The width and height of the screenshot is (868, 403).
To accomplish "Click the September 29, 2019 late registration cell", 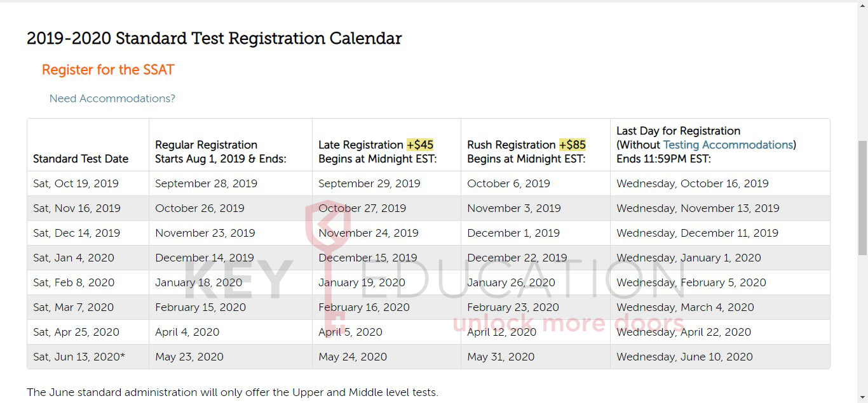I will click(x=369, y=183).
